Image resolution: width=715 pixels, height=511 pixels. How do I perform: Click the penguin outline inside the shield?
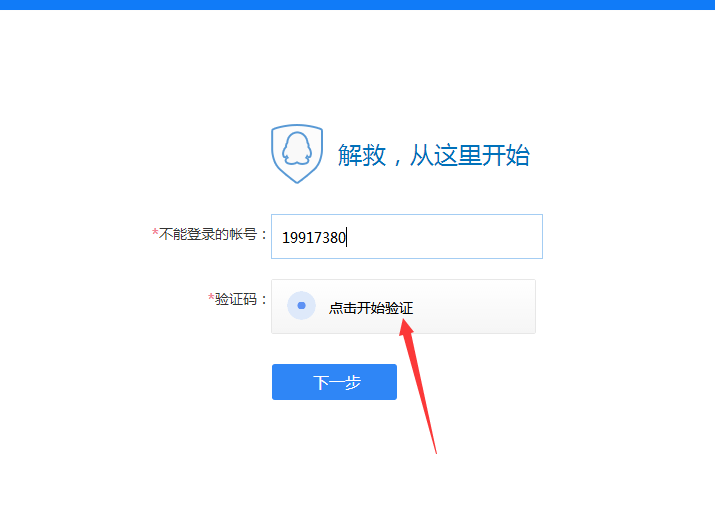[x=297, y=148]
